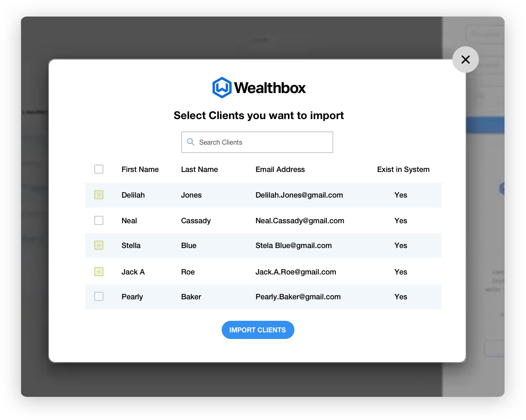The image size is (526, 420).
Task: Click email Neal.Cassady@gmail.com
Action: [x=300, y=221]
